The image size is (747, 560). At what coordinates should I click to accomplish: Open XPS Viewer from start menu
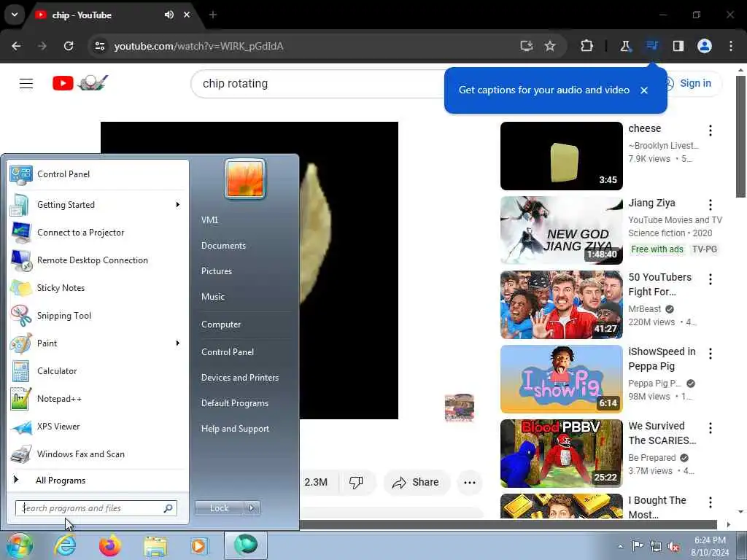point(98,427)
